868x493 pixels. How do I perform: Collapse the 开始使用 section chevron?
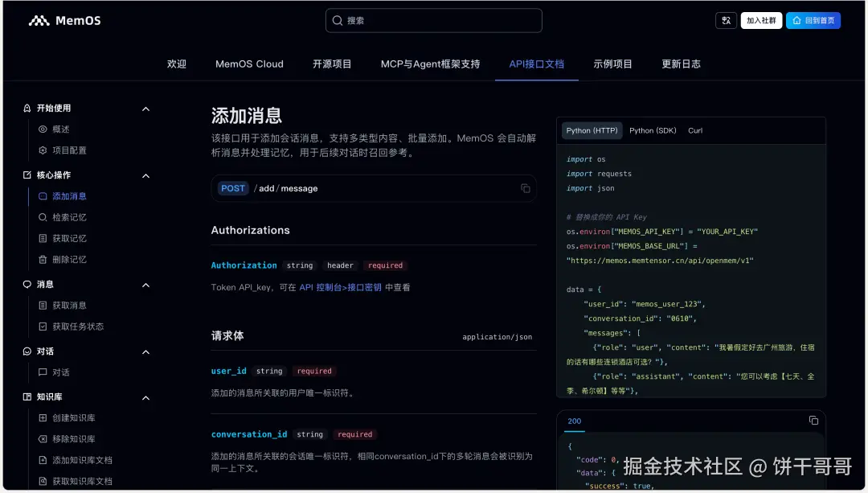click(x=145, y=109)
